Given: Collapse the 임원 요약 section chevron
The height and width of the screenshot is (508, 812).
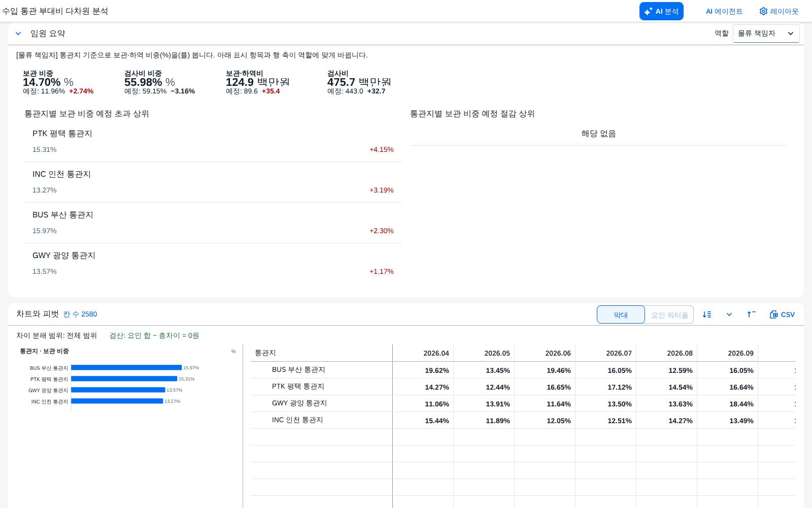Looking at the screenshot, I should [x=18, y=34].
